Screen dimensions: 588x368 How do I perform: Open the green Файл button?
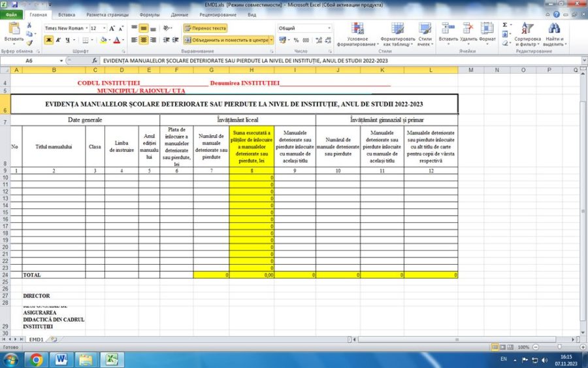[11, 14]
